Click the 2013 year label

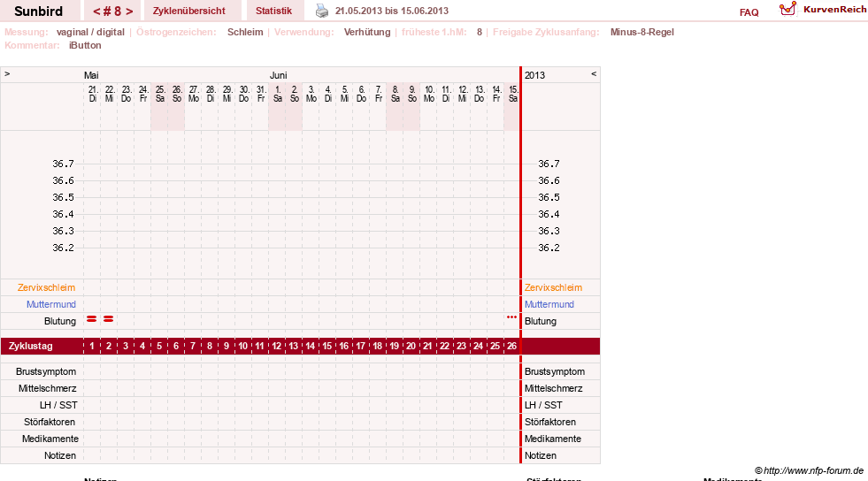534,75
